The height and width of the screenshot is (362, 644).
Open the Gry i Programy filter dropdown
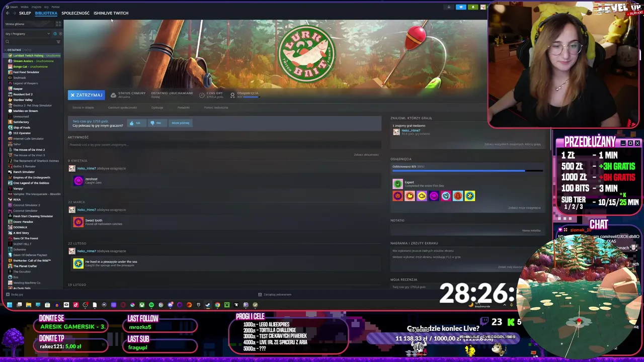28,34
